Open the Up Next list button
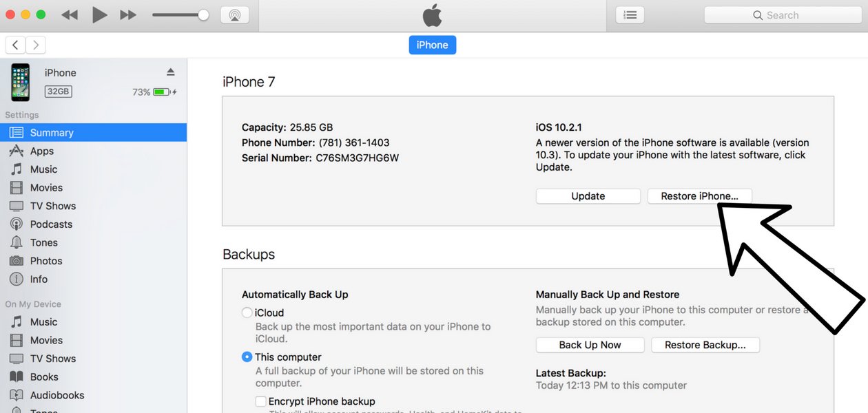 pyautogui.click(x=630, y=15)
